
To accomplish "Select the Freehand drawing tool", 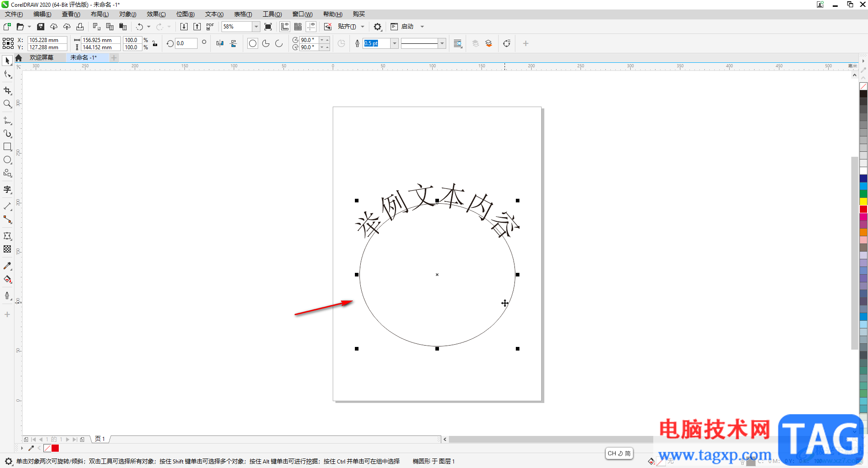I will pyautogui.click(x=7, y=121).
